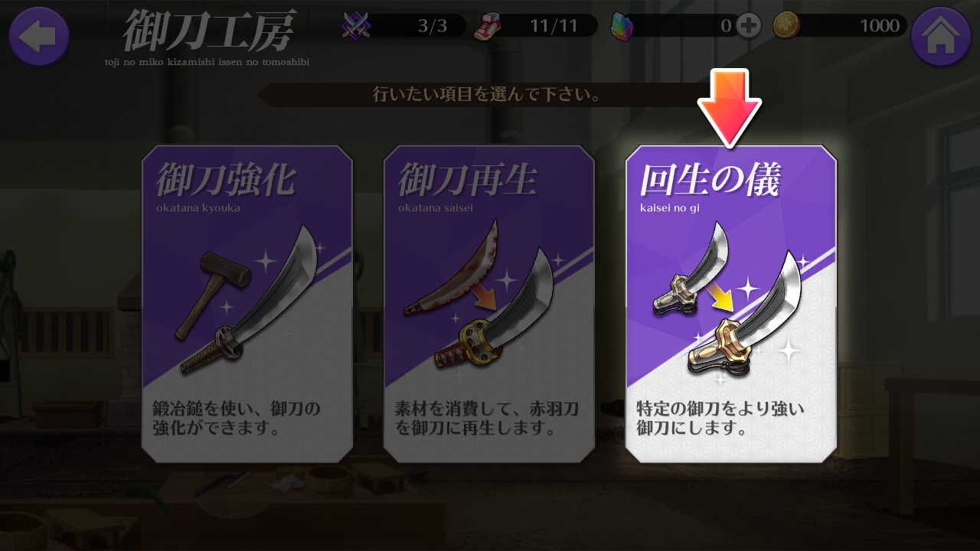
Task: Choose the 御刀再生 card
Action: pyautogui.click(x=489, y=304)
